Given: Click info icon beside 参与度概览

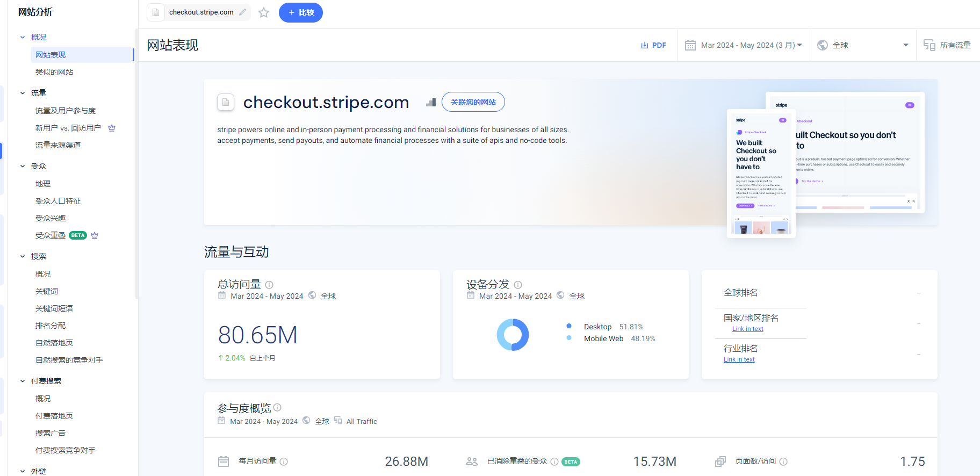Looking at the screenshot, I should (x=277, y=408).
